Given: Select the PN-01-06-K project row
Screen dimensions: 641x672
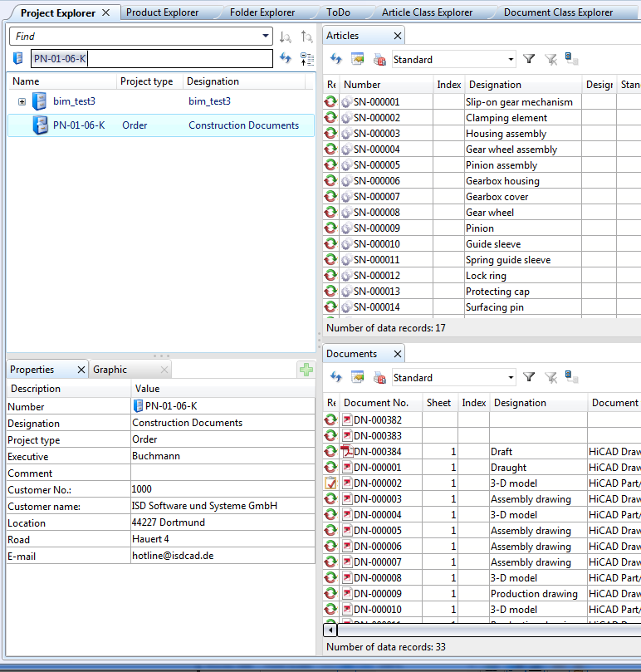Looking at the screenshot, I should 161,125.
